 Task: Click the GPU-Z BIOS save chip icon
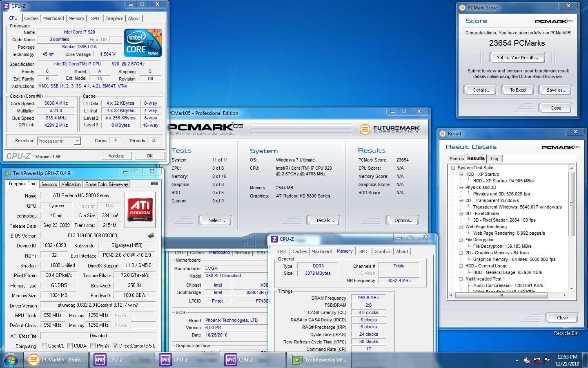pos(151,235)
